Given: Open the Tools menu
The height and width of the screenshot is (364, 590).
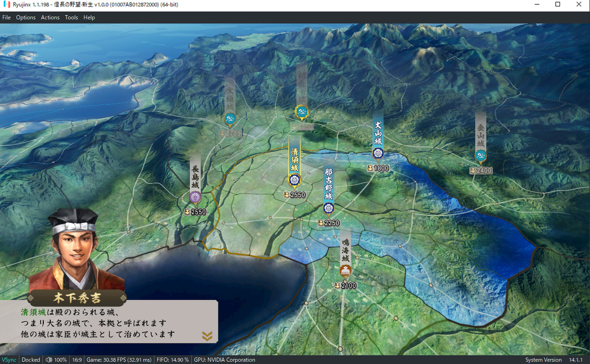Looking at the screenshot, I should tap(71, 17).
